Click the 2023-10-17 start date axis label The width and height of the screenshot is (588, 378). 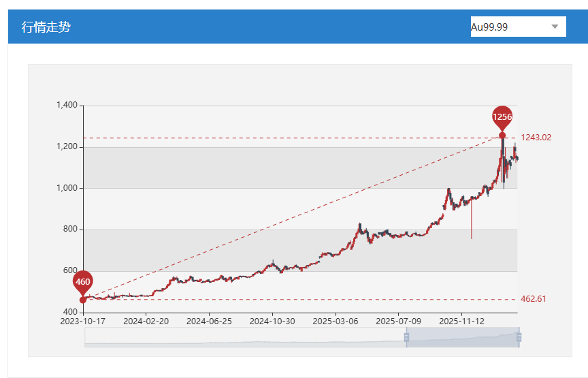click(x=83, y=319)
